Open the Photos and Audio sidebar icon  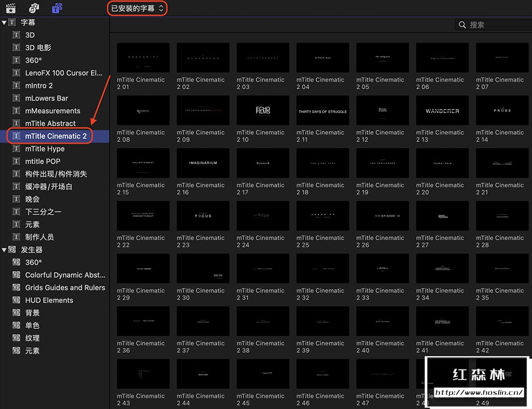[34, 8]
